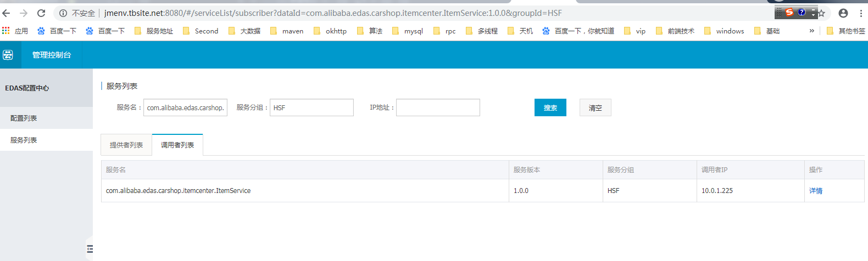Screen dimensions: 868x261
Task: Open the 前端技术 bookmark folder
Action: pos(675,31)
